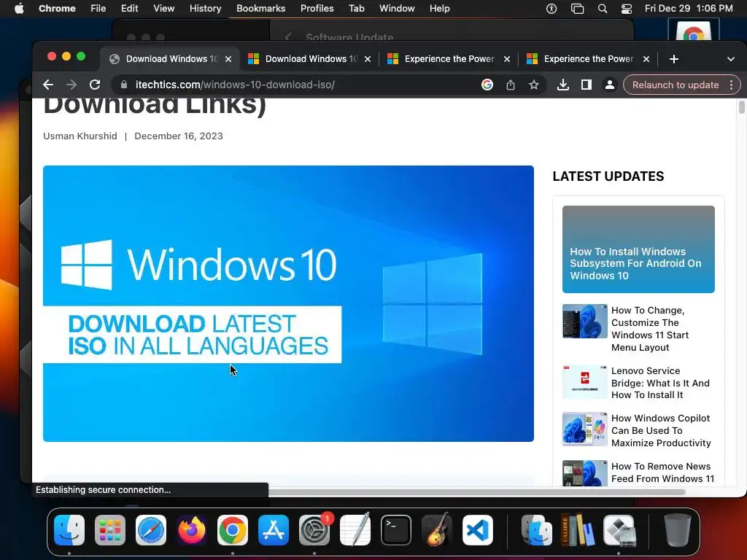The height and width of the screenshot is (560, 747).
Task: View site information lock icon
Action: pyautogui.click(x=124, y=85)
